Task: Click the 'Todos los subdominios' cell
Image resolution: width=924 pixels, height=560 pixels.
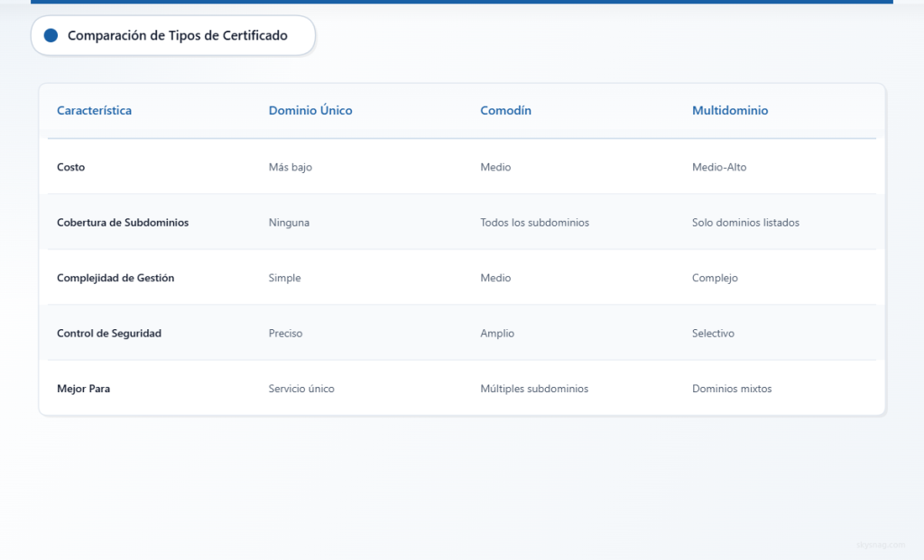Action: click(x=534, y=222)
